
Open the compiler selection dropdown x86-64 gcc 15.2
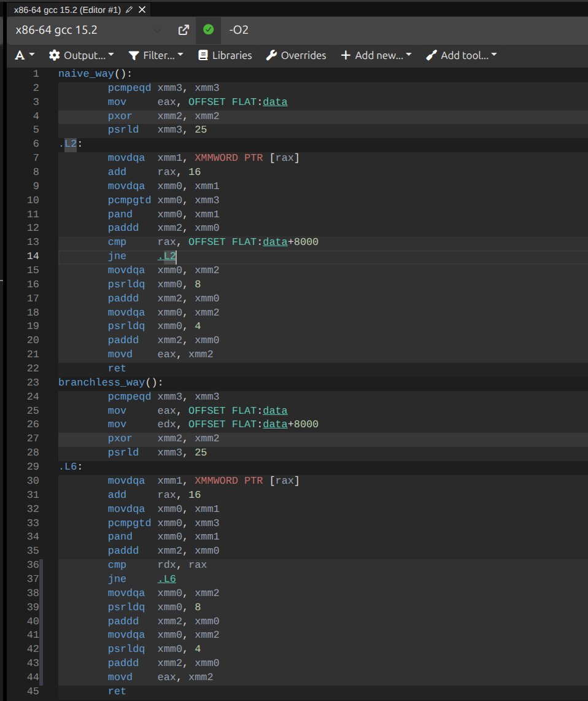tap(88, 30)
